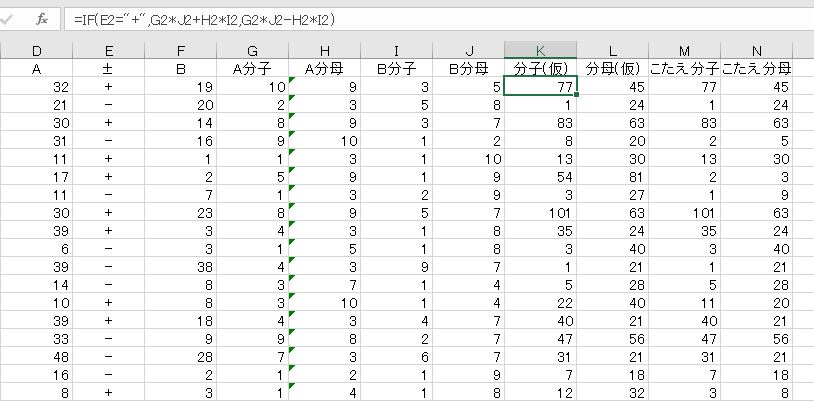Click inside the formula bar showing the IF formula
Viewport: 814px width, 401px height.
439,20
